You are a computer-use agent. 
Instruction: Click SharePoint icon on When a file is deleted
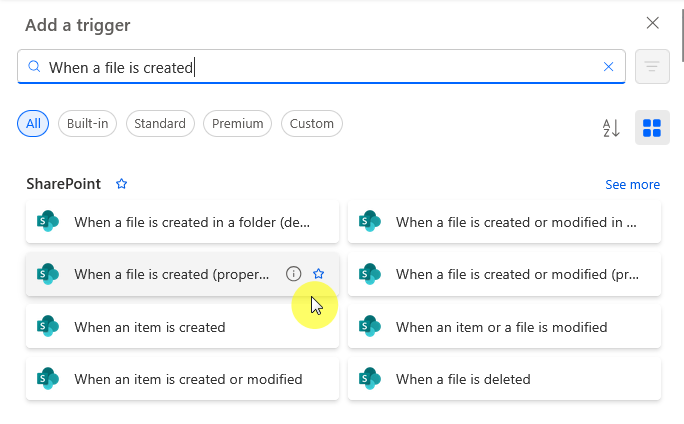click(x=369, y=379)
